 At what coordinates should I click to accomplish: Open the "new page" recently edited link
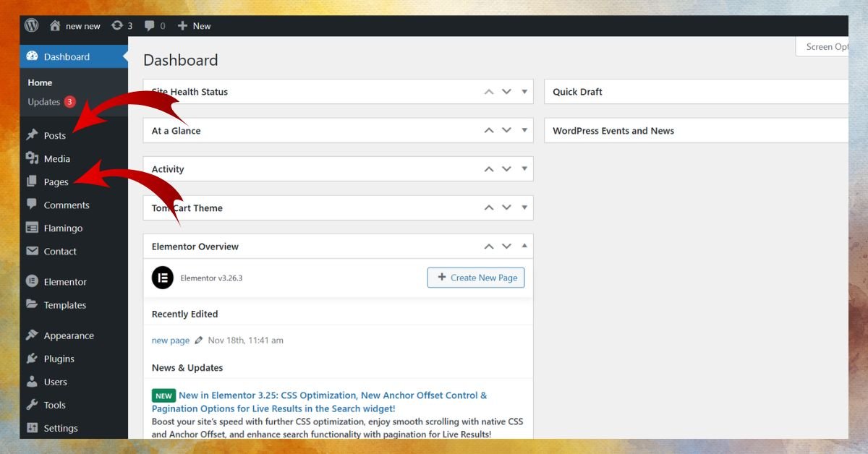pos(171,340)
